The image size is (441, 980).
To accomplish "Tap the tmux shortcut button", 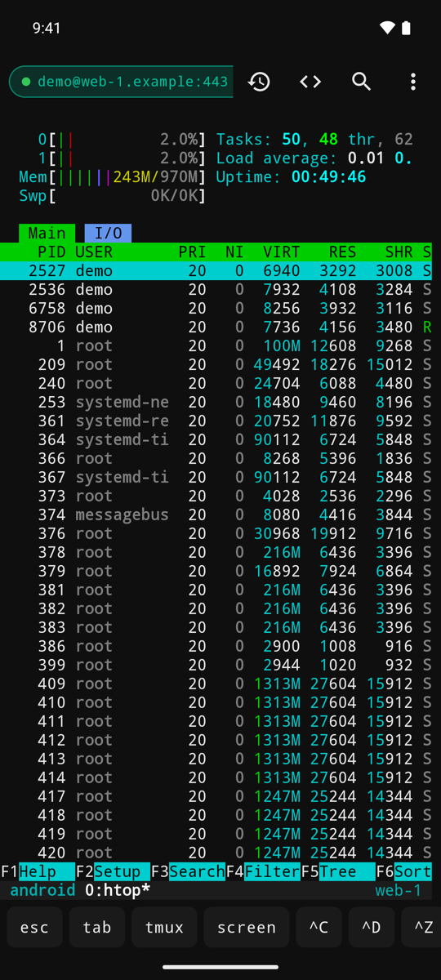I will pos(164,927).
